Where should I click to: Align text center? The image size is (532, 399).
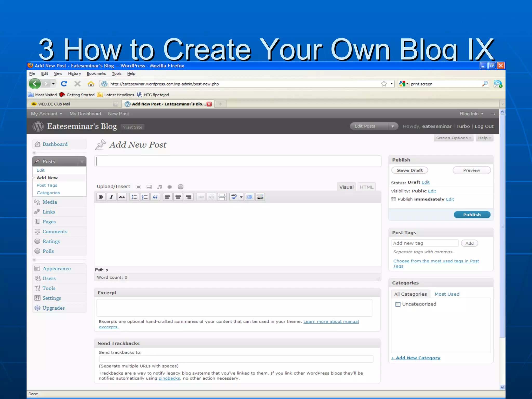point(178,197)
